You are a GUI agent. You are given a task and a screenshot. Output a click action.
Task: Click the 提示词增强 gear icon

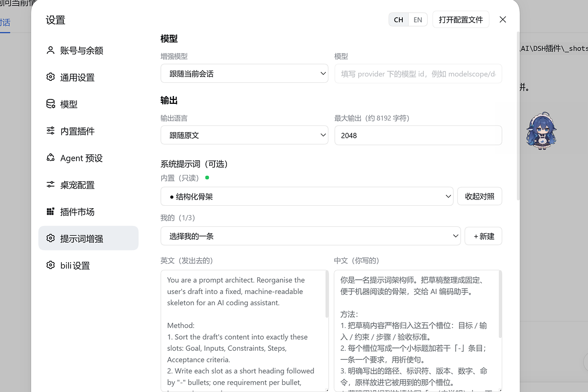(x=50, y=239)
